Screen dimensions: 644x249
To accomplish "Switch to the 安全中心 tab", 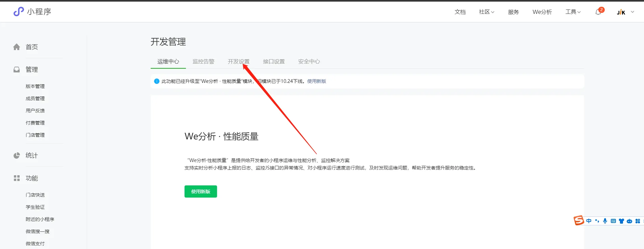I will click(309, 61).
